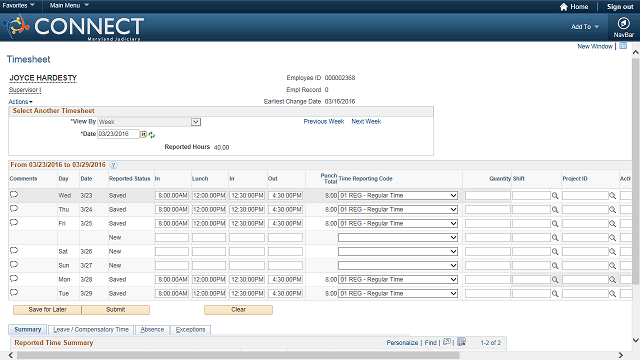Go to Next Week
Image resolution: width=640 pixels, height=360 pixels.
(x=366, y=122)
